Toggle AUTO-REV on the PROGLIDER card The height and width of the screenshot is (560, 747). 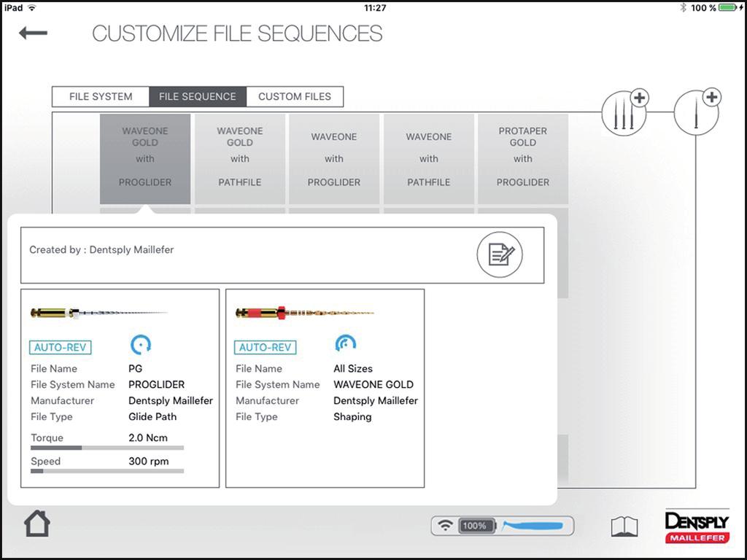click(60, 347)
